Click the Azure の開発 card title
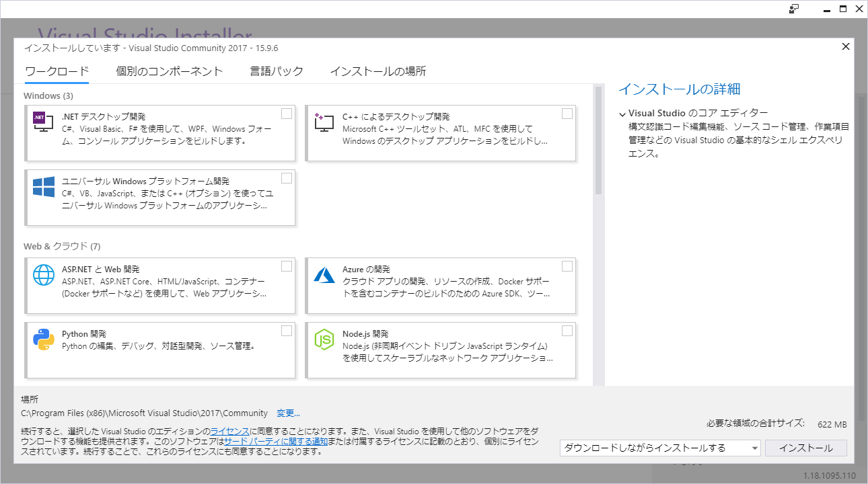Viewport: 868px width, 484px height. (x=367, y=270)
